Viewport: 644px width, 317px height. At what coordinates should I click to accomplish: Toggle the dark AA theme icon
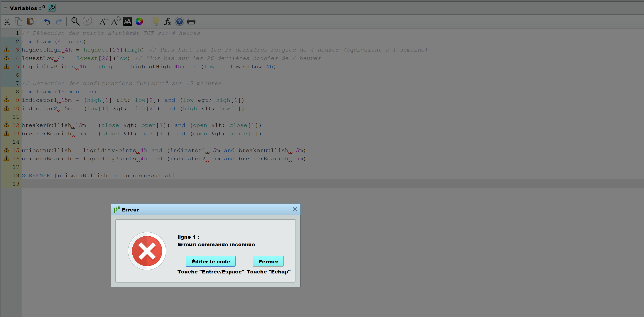128,22
